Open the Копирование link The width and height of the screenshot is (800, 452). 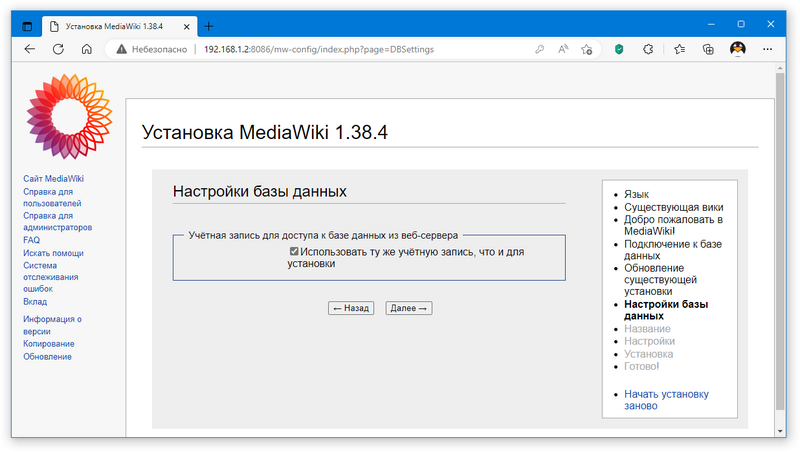coord(48,344)
